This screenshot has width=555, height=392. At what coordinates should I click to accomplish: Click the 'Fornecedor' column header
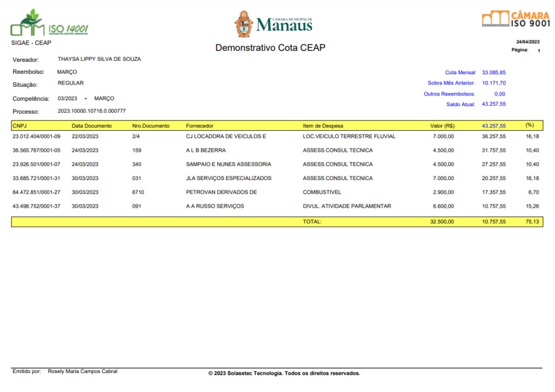[x=199, y=126]
